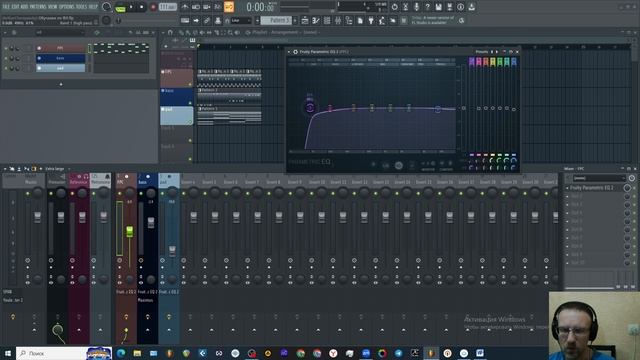This screenshot has height=360, width=640.
Task: Click the transport stop button
Action: (x=142, y=7)
